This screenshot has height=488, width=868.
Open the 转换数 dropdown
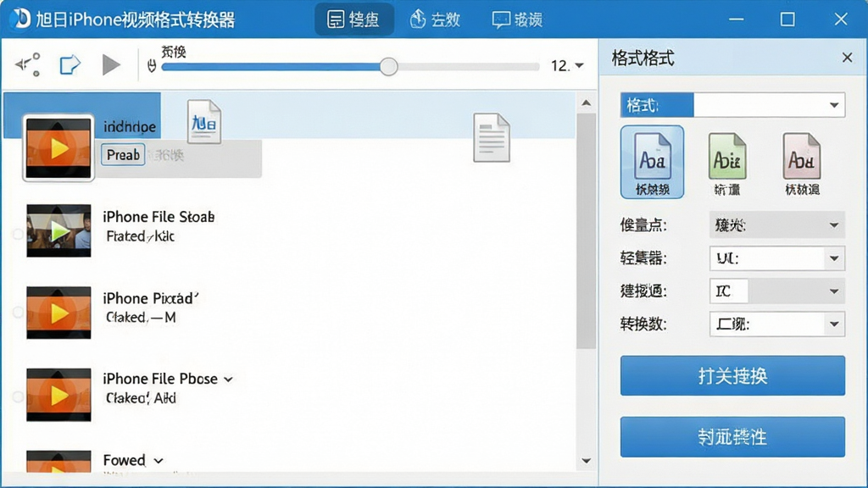click(776, 324)
